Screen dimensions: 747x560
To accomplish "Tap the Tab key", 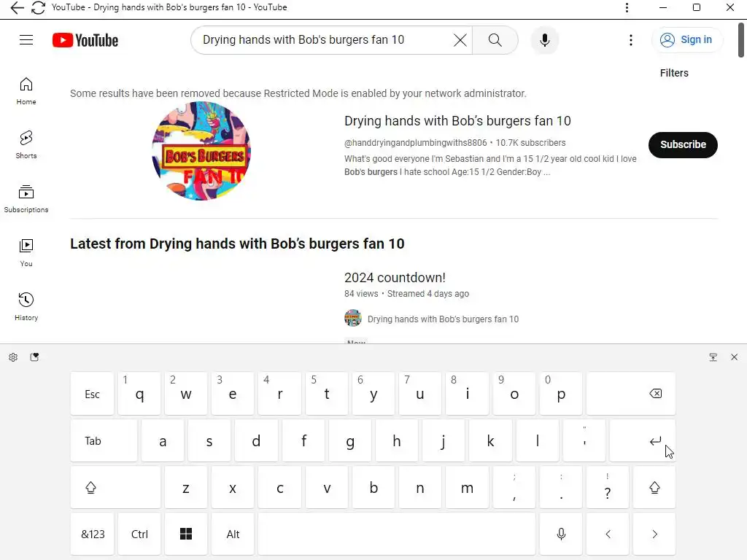I will pyautogui.click(x=104, y=440).
